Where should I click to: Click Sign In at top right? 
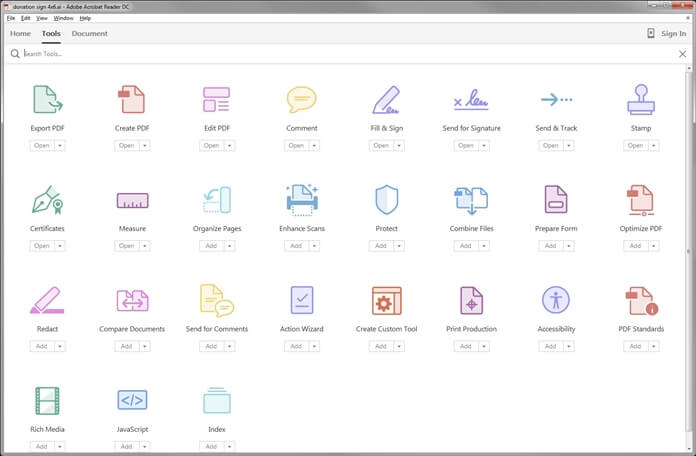pos(673,34)
